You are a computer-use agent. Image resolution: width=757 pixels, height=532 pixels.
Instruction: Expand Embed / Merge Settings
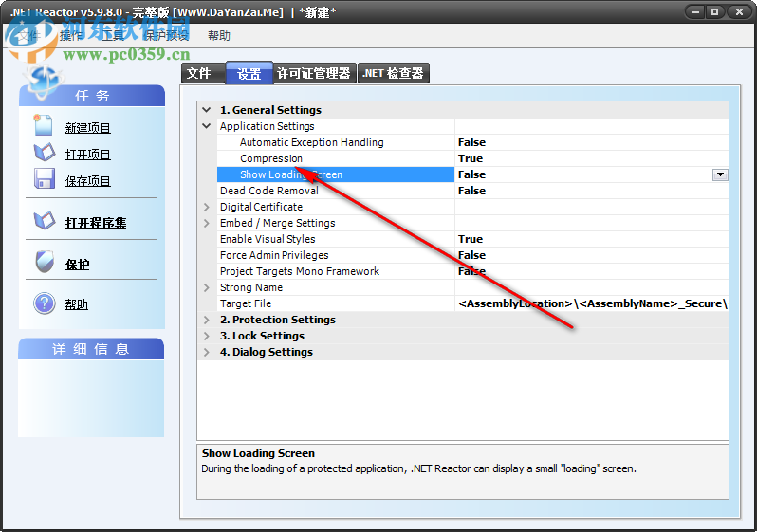[207, 223]
